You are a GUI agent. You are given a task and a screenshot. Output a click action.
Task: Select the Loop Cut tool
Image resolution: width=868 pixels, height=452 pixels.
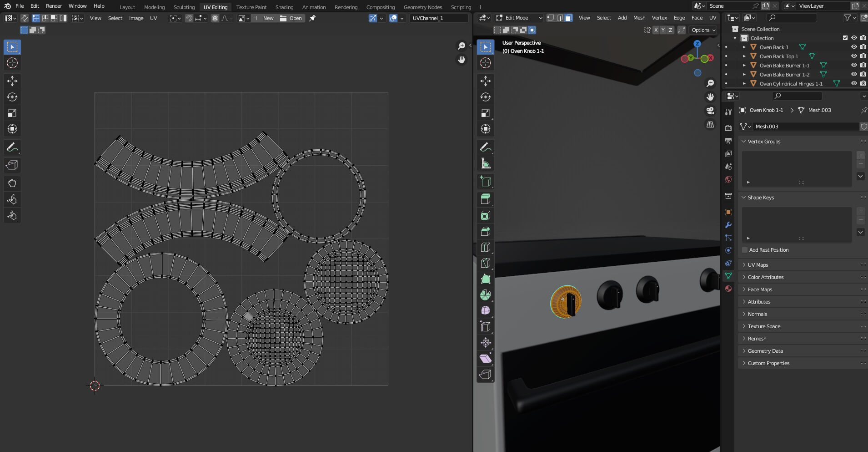(x=486, y=247)
